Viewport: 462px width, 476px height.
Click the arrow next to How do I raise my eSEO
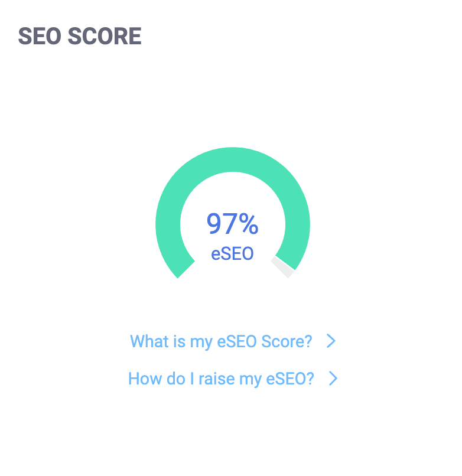pos(333,379)
